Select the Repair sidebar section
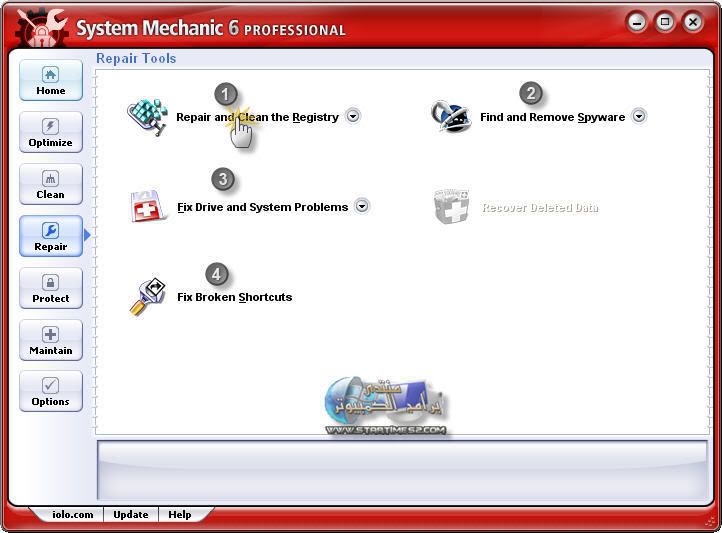This screenshot has height=533, width=722. tap(51, 236)
